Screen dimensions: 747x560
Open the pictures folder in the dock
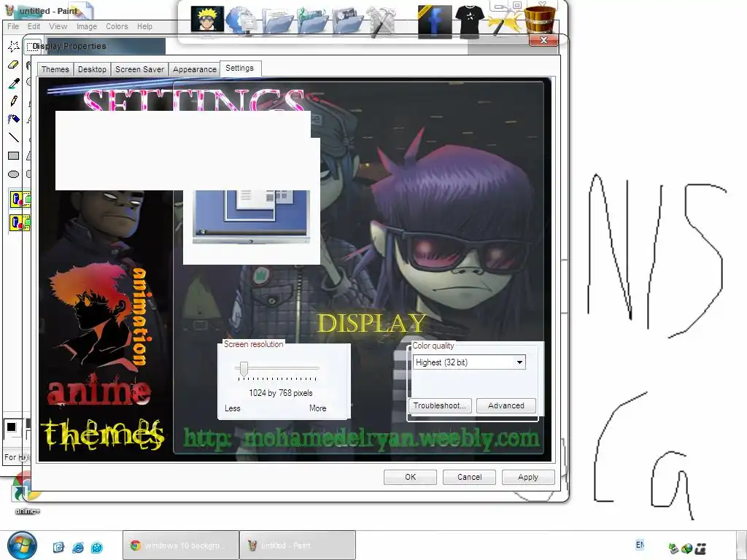347,20
